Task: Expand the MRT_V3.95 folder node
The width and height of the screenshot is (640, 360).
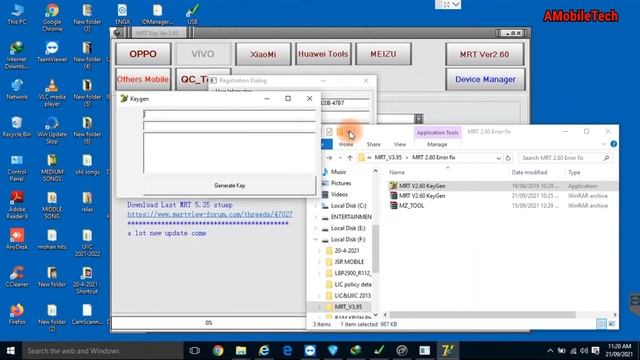Action: [319, 307]
